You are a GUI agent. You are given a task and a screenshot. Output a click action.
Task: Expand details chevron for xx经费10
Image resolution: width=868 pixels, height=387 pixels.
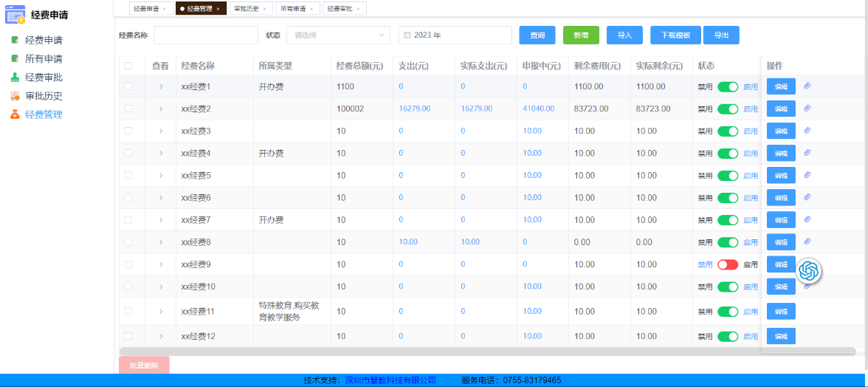[161, 287]
